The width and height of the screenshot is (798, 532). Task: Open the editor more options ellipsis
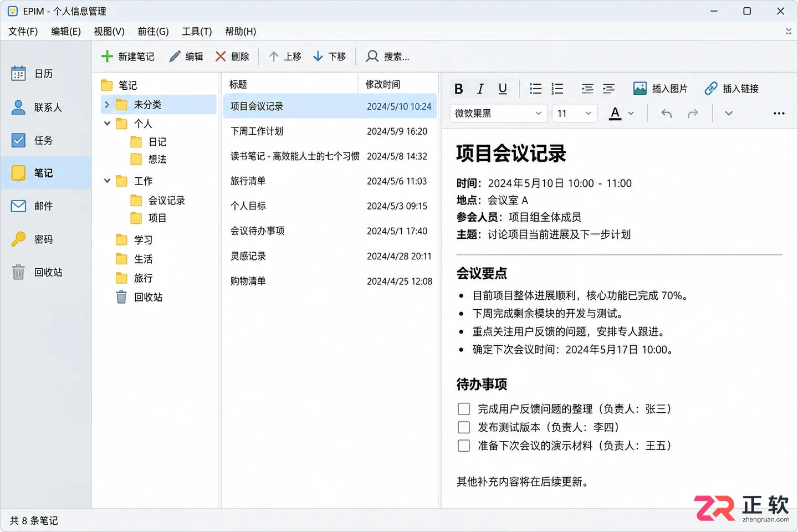click(x=779, y=113)
